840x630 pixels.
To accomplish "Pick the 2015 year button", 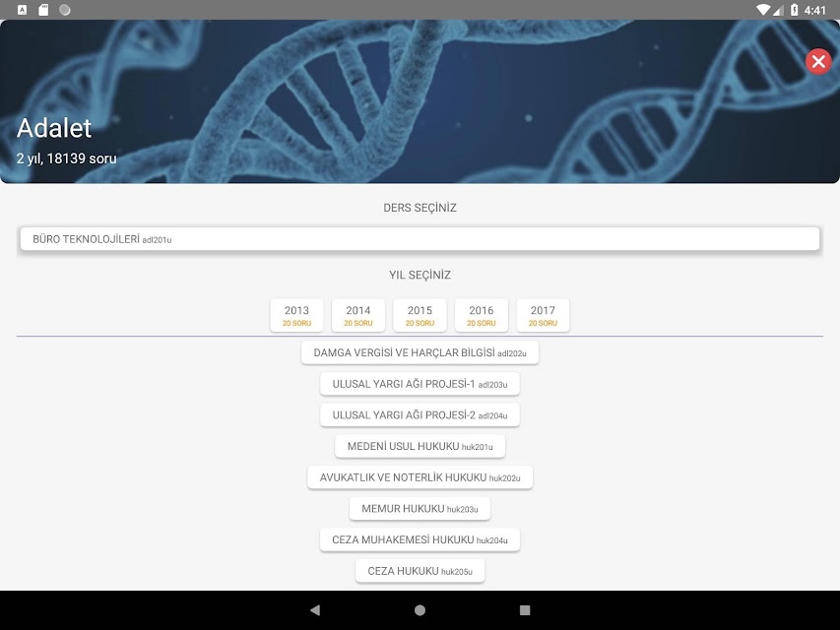I will point(420,316).
